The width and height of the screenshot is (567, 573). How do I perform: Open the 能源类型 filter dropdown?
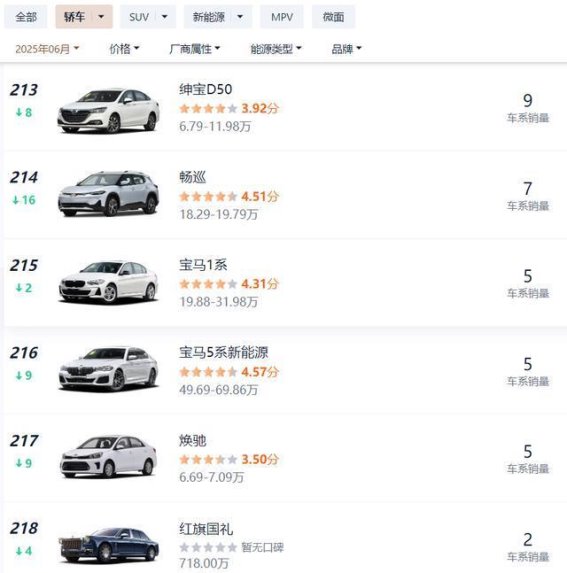276,49
